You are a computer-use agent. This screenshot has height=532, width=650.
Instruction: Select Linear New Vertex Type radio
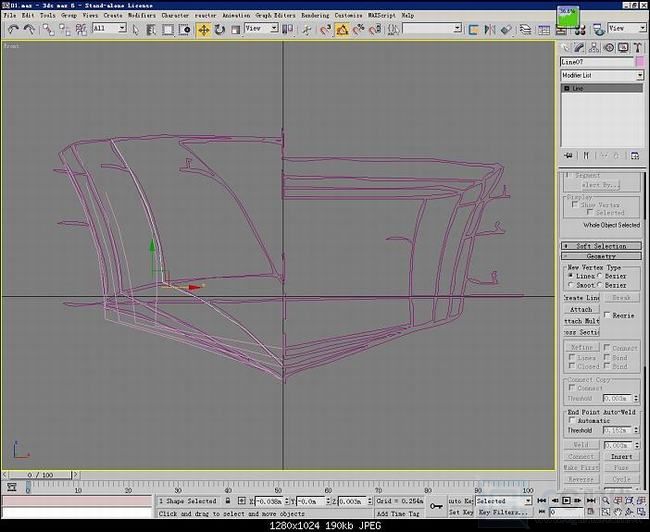tap(571, 276)
